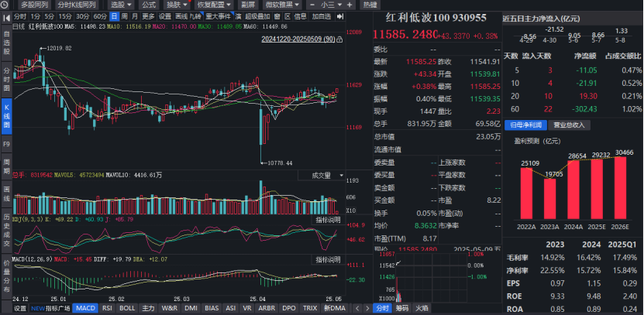This screenshot has width=644, height=315.
Task: Open the 选股 dropdown
Action: [x=122, y=5]
